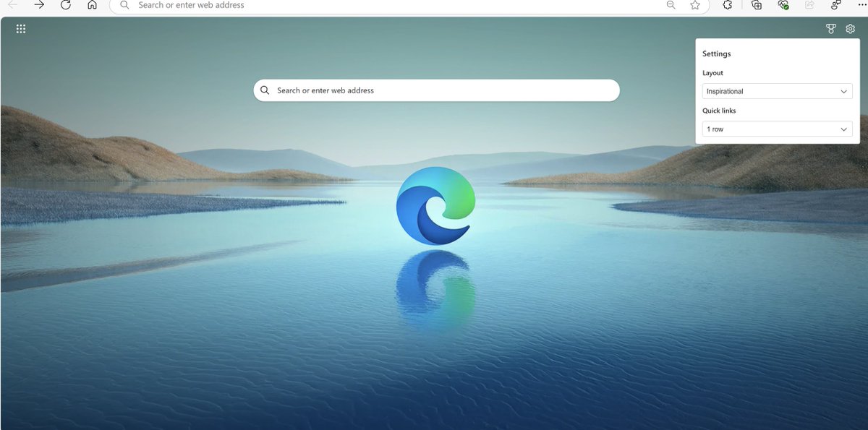Click the "Quick links" label

point(719,111)
